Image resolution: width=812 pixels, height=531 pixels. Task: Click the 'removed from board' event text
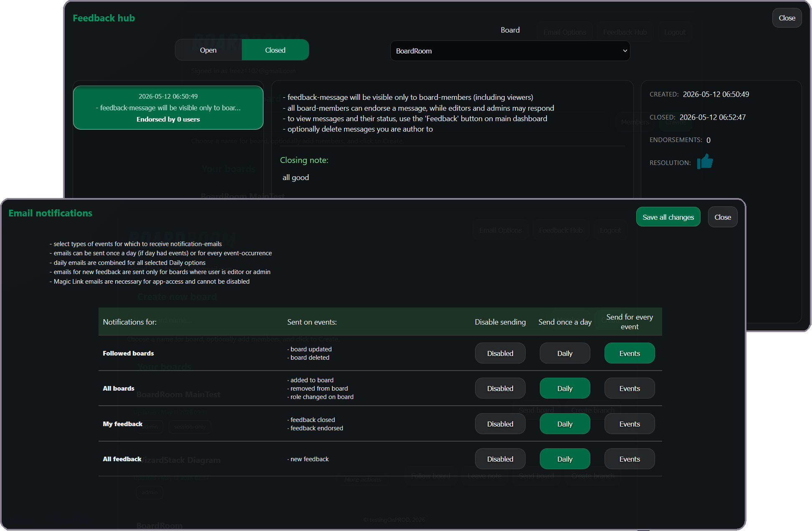click(319, 389)
